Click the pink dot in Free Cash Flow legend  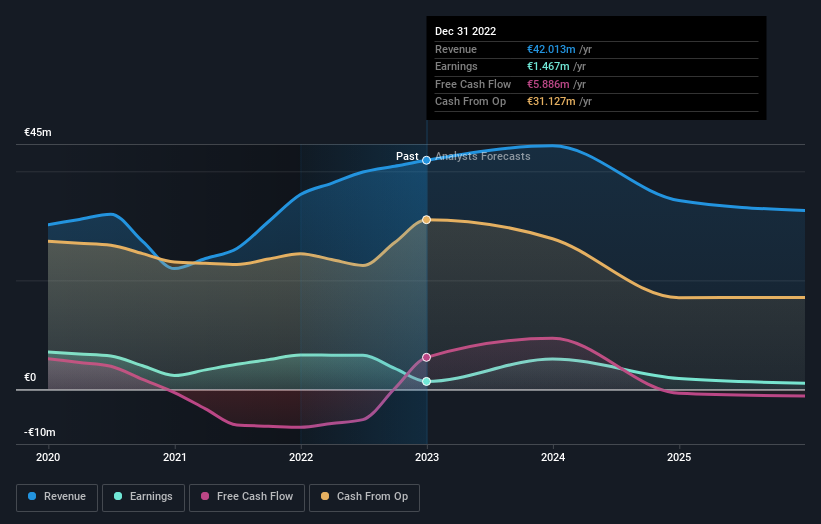point(205,496)
